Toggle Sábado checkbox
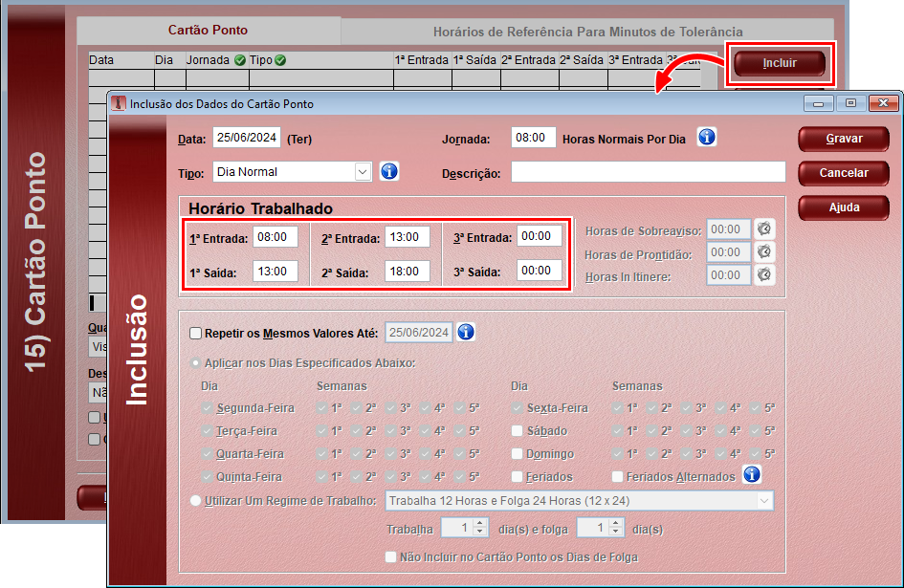 click(518, 430)
